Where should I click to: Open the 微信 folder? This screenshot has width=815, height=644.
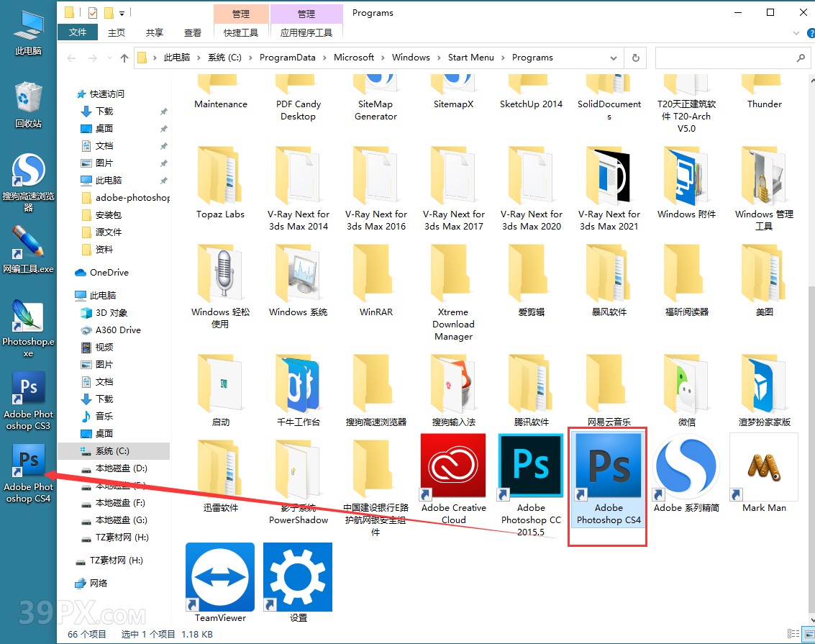click(x=686, y=386)
